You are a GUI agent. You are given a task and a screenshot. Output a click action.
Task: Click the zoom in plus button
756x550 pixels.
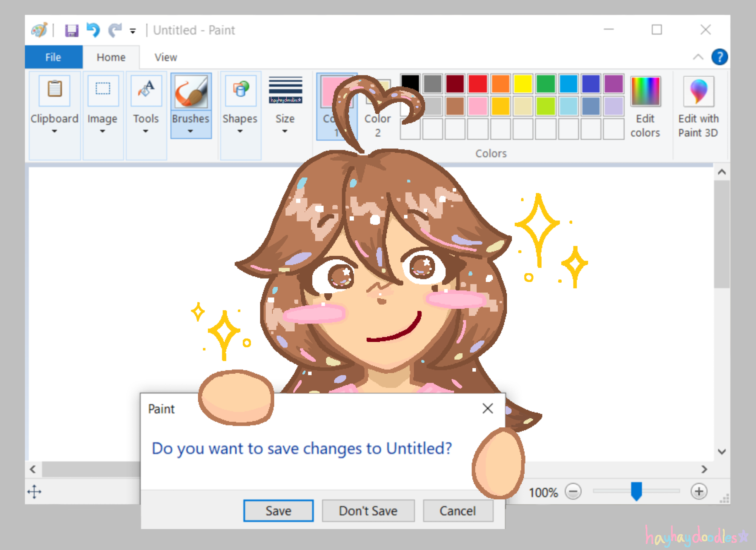(x=699, y=491)
